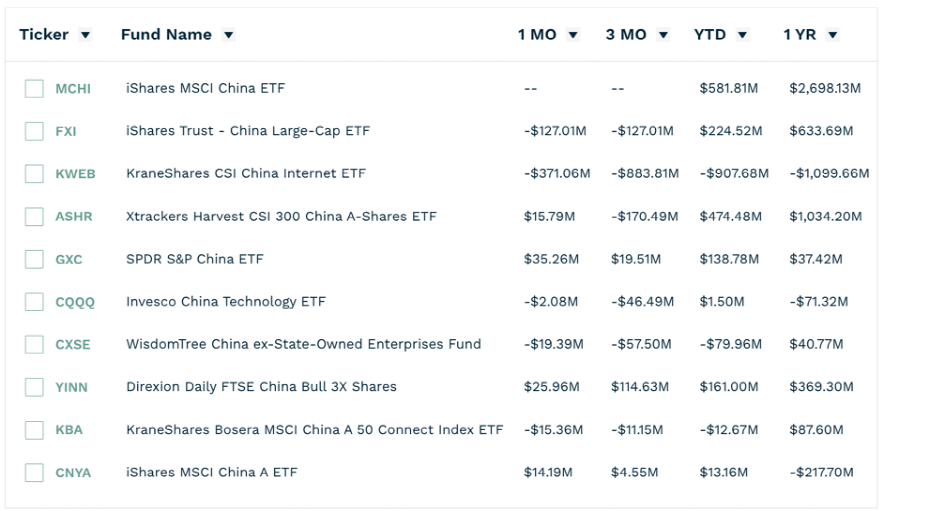This screenshot has height=511, width=929.
Task: Mark the YINN checkbox
Action: (x=34, y=387)
